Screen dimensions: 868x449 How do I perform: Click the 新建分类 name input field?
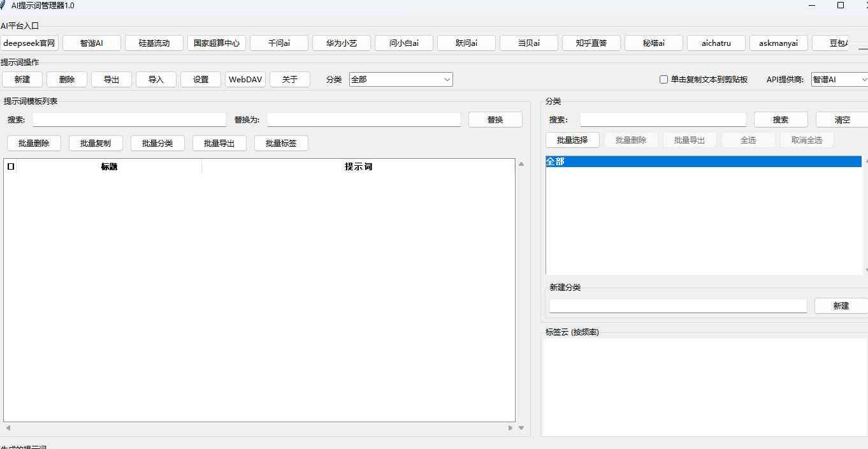coord(678,305)
